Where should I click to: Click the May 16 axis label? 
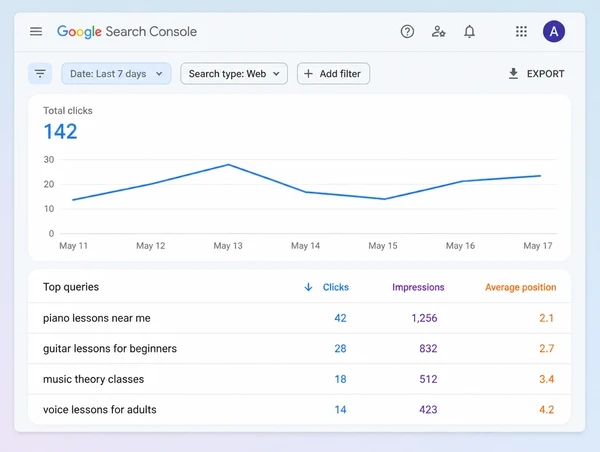(x=460, y=246)
